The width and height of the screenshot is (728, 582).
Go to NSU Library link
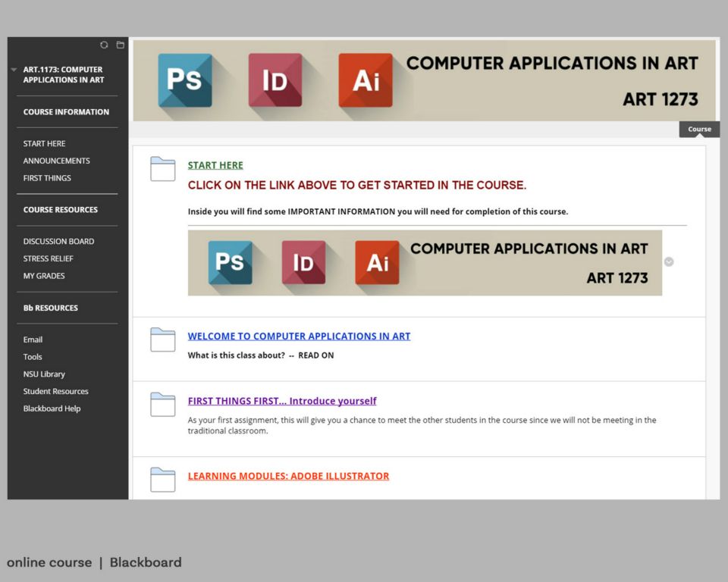tap(44, 374)
